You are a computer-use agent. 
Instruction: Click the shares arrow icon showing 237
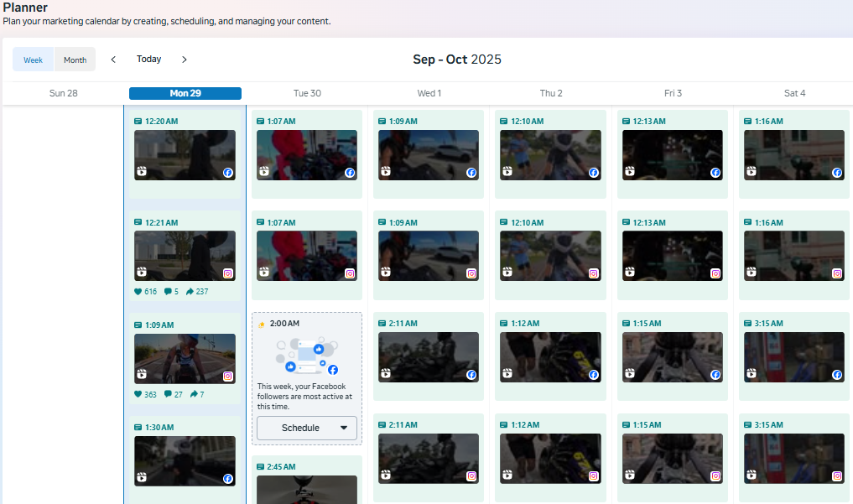coord(190,292)
